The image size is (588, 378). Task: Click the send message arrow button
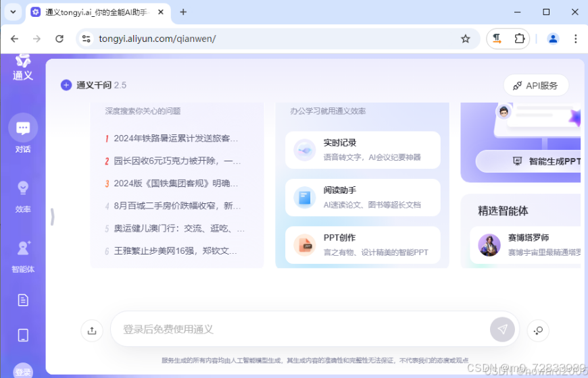tap(502, 329)
